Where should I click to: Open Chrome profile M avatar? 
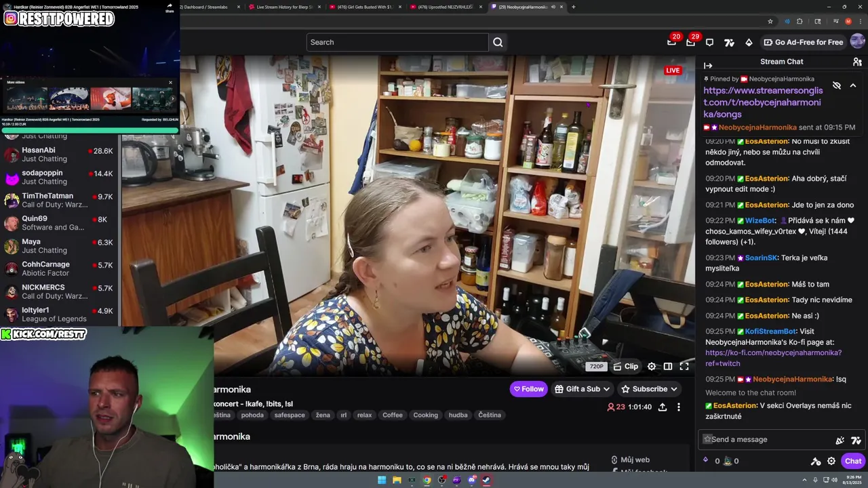coord(848,22)
